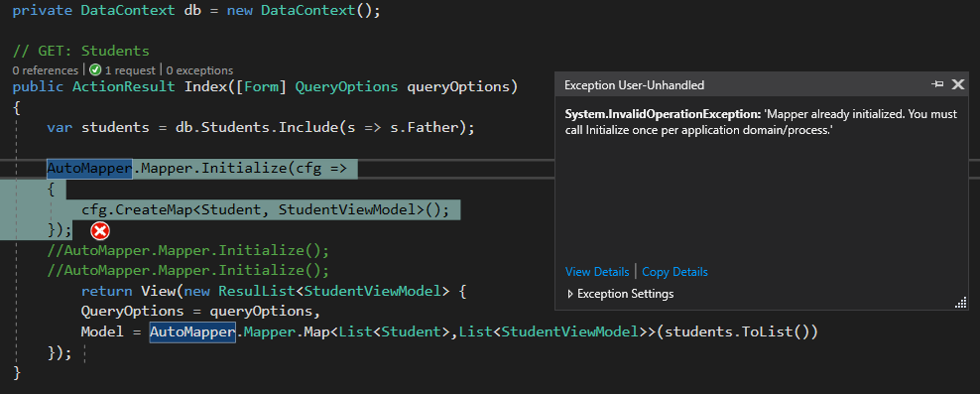Image resolution: width=980 pixels, height=394 pixels.
Task: Click the 'QueryOptions = queryOptions,' line
Action: pyautogui.click(x=200, y=312)
